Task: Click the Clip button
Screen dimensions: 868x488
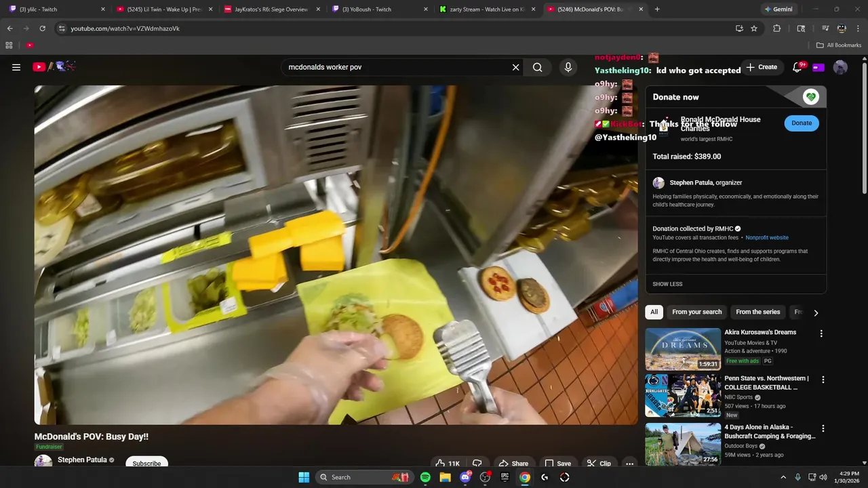Action: click(x=599, y=464)
